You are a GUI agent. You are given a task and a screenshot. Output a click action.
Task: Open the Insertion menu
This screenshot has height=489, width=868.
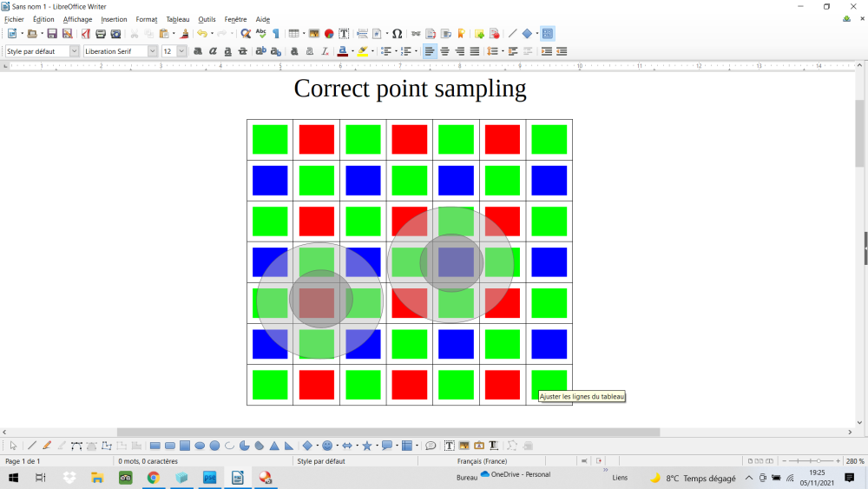coord(114,19)
